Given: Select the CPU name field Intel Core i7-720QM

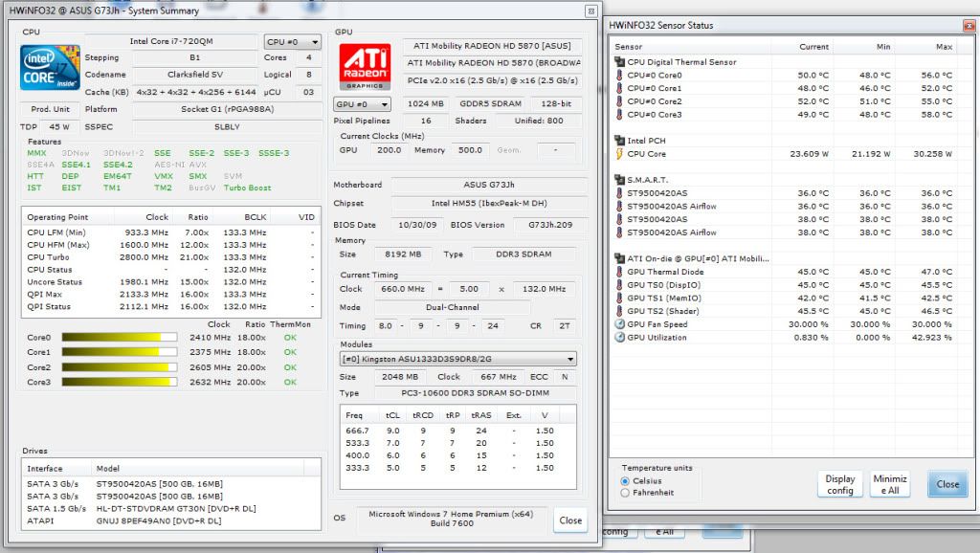Looking at the screenshot, I should (171, 41).
